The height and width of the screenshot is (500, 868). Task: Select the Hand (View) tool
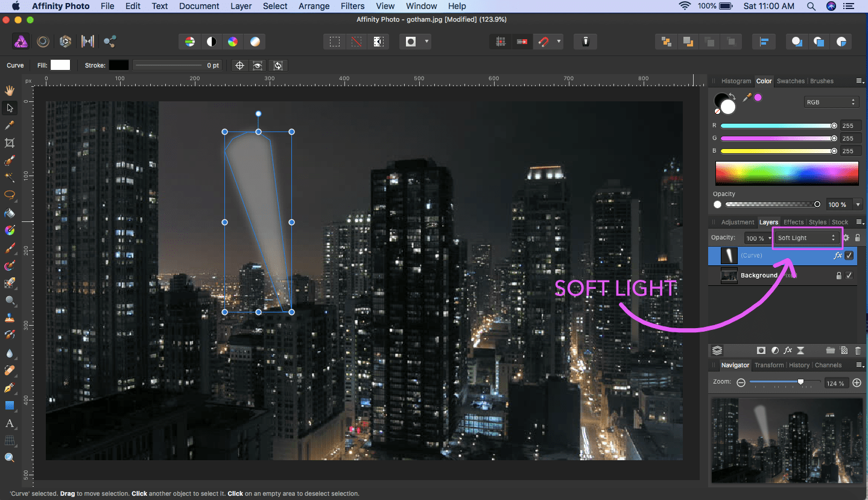[10, 90]
